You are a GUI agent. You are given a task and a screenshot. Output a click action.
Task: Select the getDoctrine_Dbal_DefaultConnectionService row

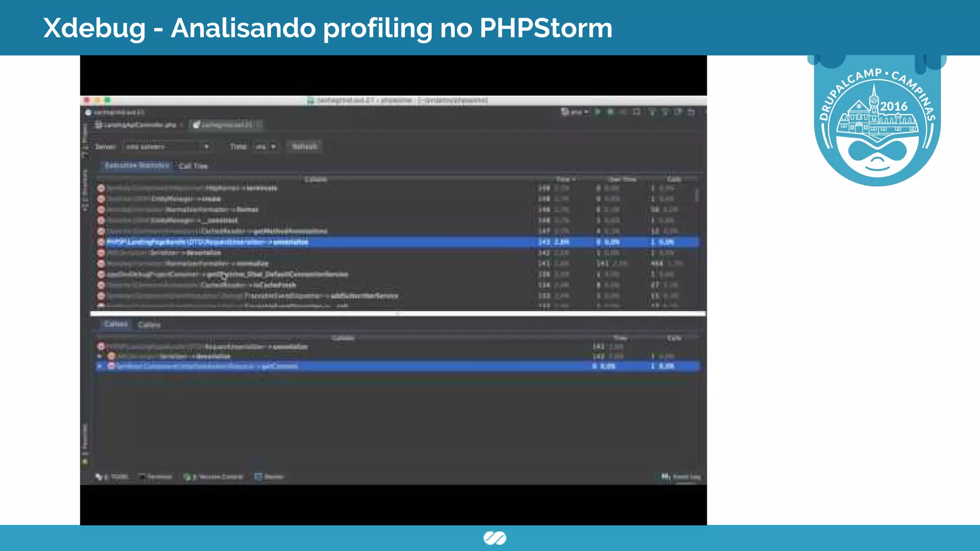[397, 275]
